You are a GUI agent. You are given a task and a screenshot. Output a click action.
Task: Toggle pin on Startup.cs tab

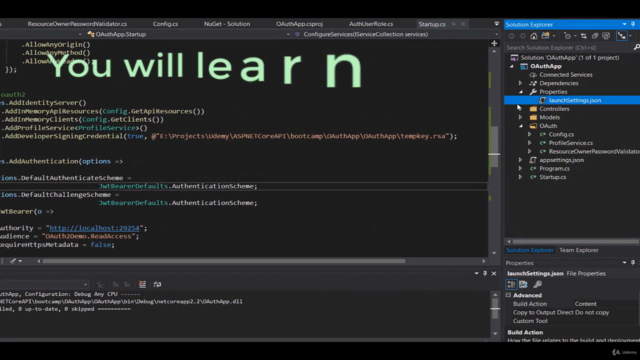click(x=453, y=24)
